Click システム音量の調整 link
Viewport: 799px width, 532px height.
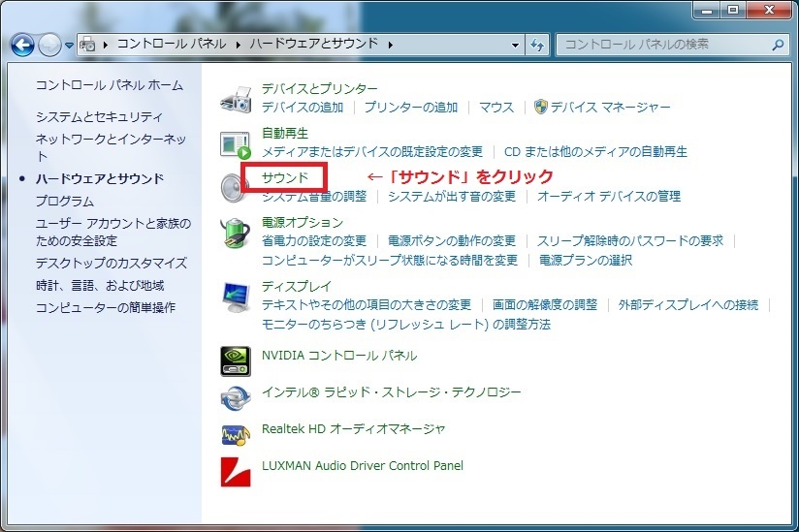tap(314, 197)
